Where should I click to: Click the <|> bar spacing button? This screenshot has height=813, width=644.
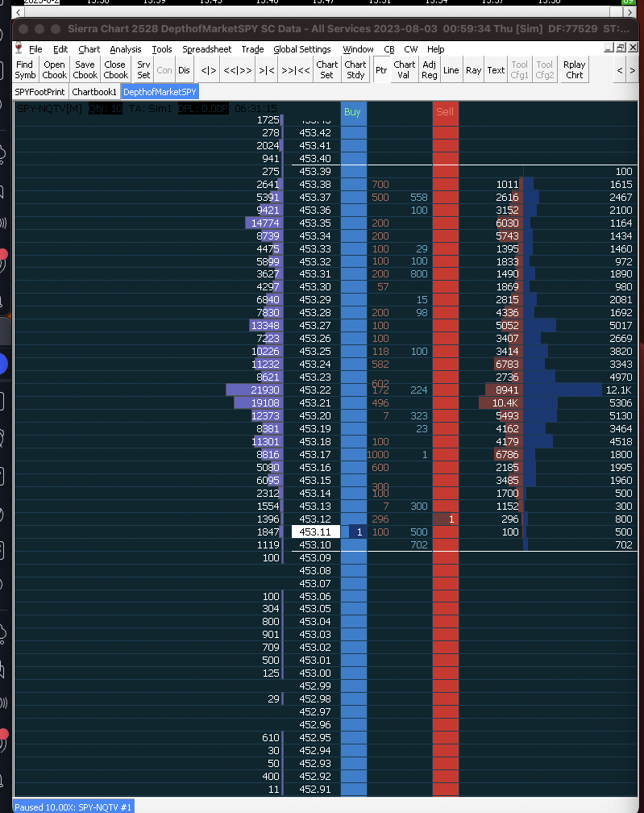[x=209, y=70]
